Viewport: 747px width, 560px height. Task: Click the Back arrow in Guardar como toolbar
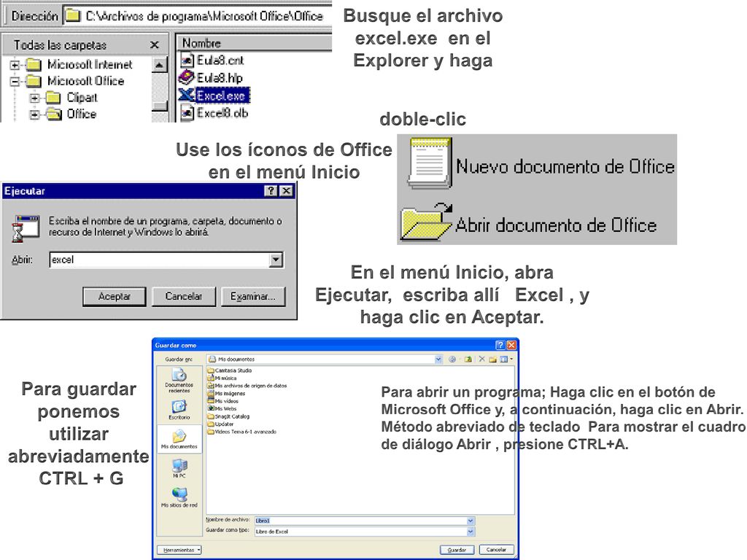tap(452, 359)
